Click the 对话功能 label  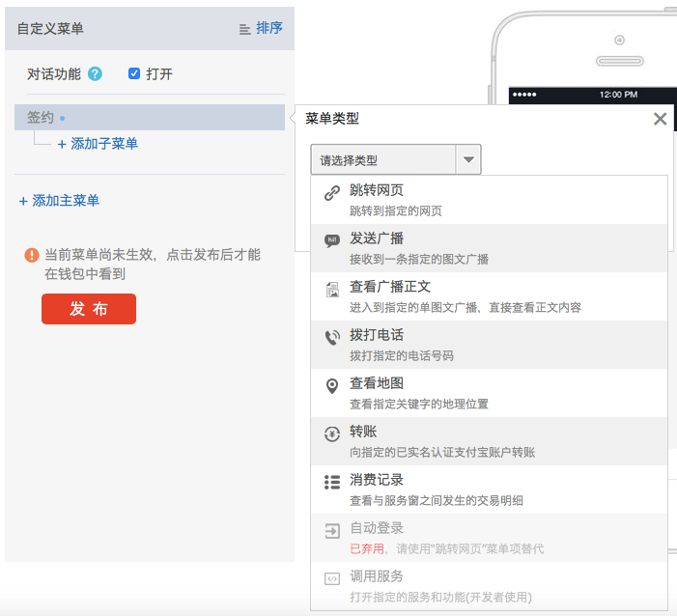pos(53,73)
